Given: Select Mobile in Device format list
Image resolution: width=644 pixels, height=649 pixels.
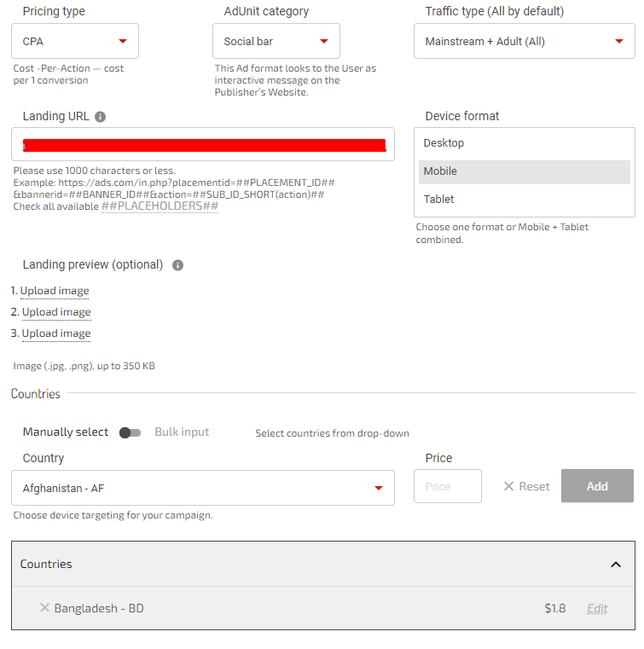Looking at the screenshot, I should [x=524, y=171].
